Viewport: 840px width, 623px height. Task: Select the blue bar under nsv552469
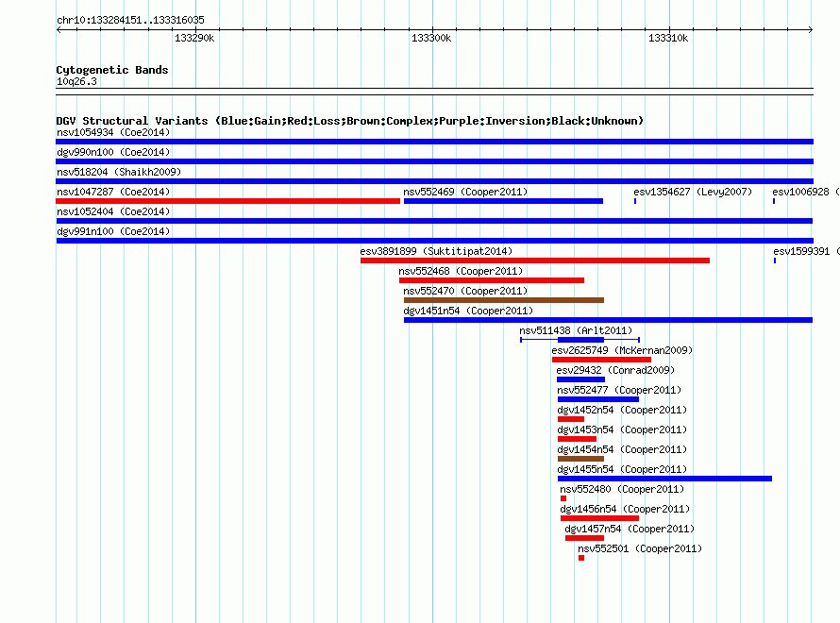(503, 201)
